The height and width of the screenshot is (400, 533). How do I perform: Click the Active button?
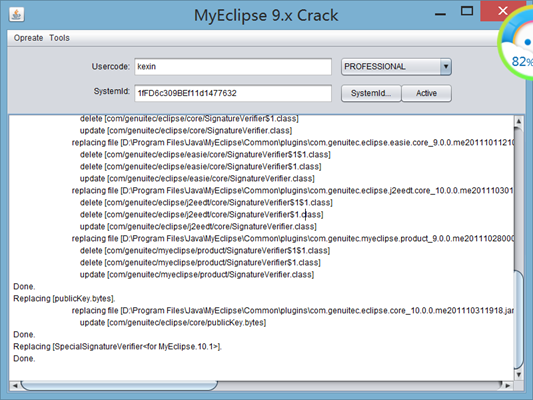pos(427,93)
